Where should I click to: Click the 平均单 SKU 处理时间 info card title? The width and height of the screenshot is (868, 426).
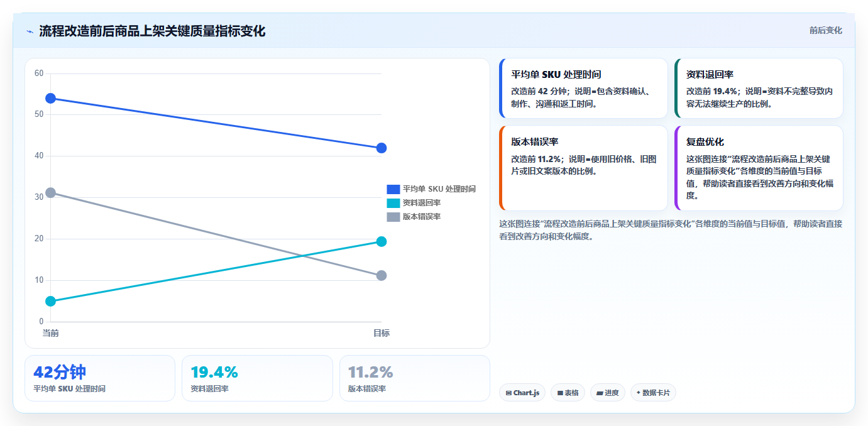point(556,74)
